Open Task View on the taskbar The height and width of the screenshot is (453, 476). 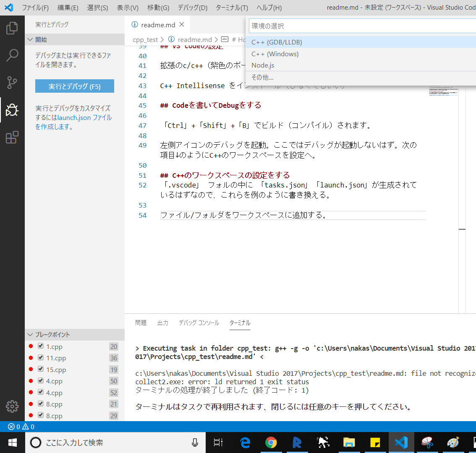pyautogui.click(x=218, y=443)
